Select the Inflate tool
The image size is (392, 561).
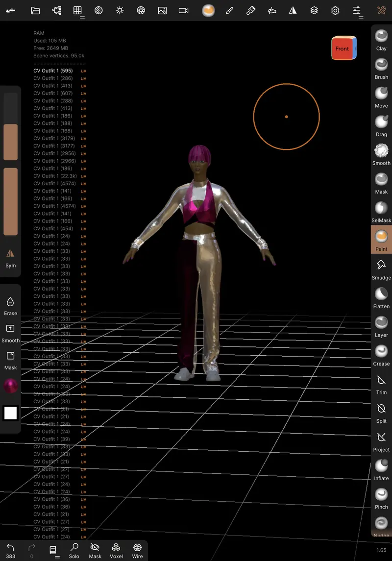click(381, 469)
